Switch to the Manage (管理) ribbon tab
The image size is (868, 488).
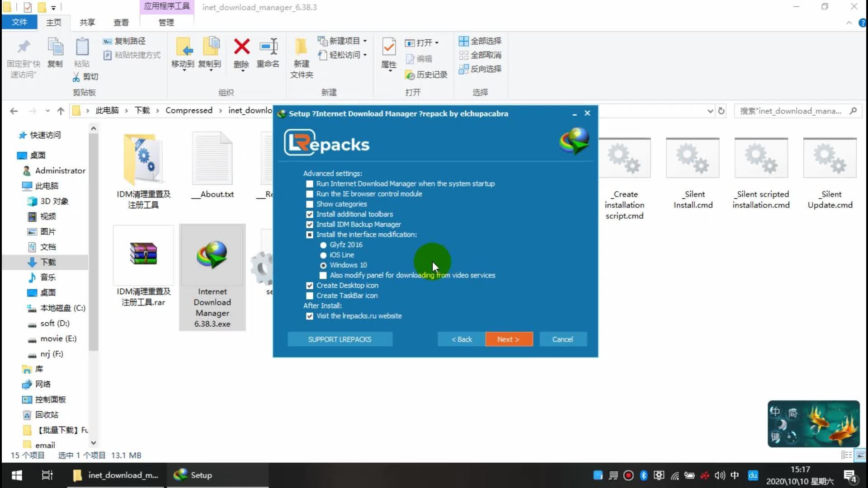pos(166,22)
